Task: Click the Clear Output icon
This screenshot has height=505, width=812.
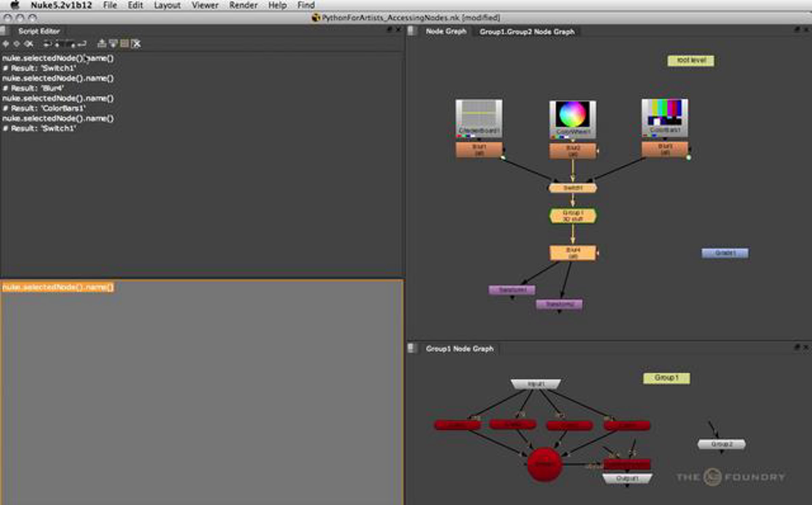Action: coord(136,44)
